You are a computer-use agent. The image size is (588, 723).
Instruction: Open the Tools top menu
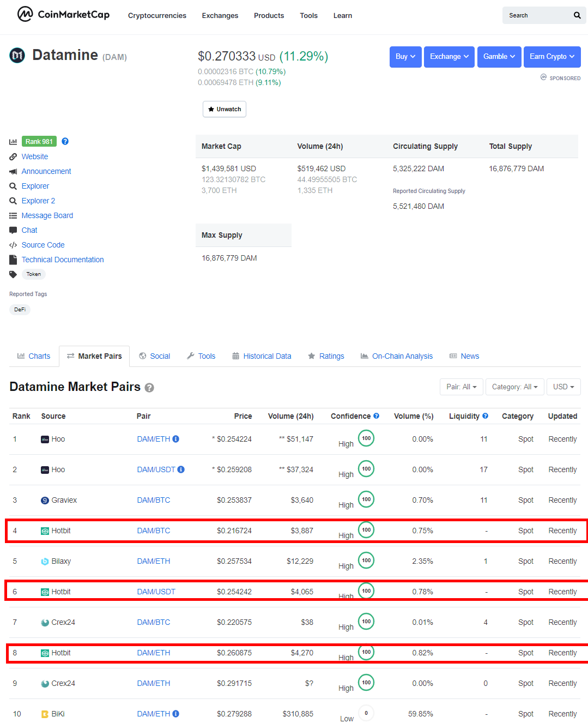click(x=308, y=15)
